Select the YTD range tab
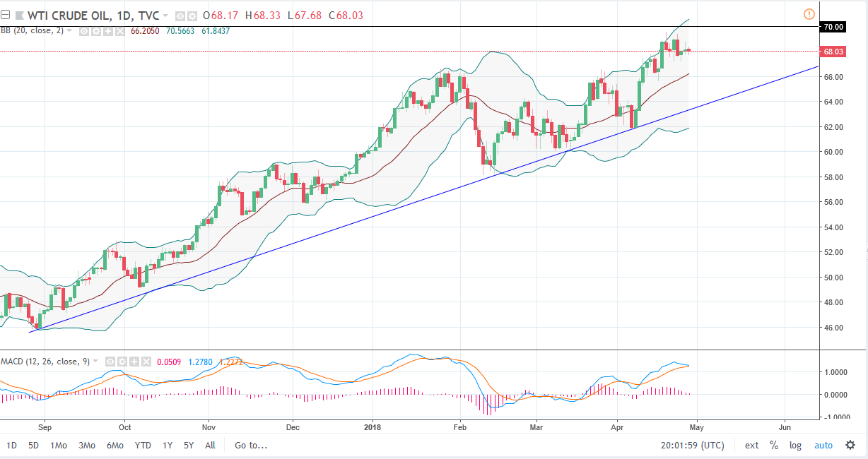This screenshot has height=459, width=868. coord(143,446)
